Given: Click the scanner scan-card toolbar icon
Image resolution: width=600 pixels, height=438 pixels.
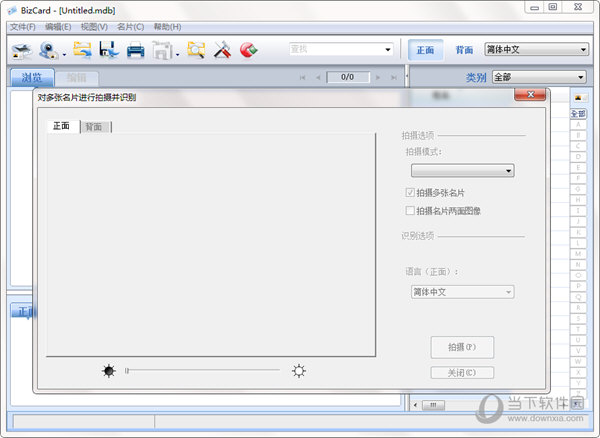Looking at the screenshot, I should click(x=21, y=50).
